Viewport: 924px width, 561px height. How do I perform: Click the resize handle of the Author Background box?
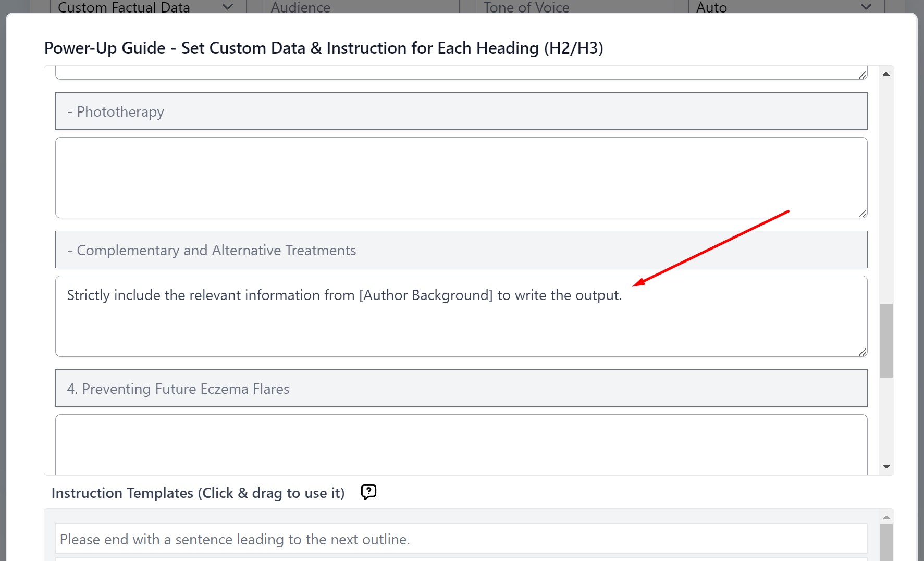(x=863, y=352)
